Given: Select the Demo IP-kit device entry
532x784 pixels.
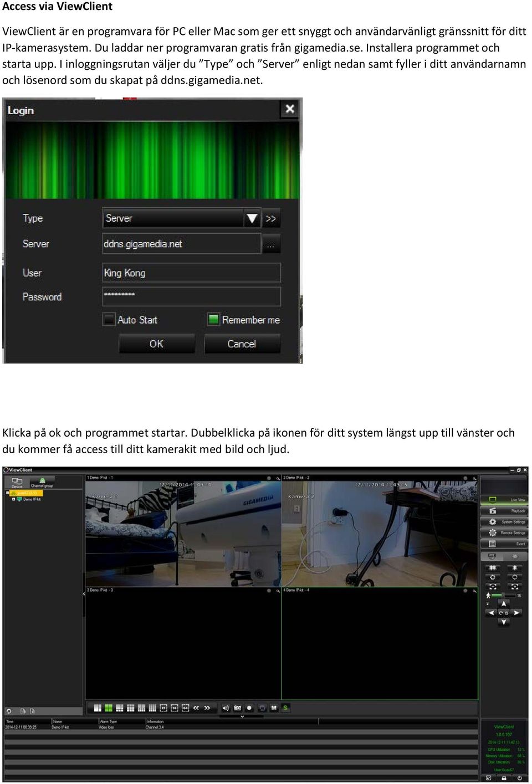Looking at the screenshot, I should coord(28,499).
